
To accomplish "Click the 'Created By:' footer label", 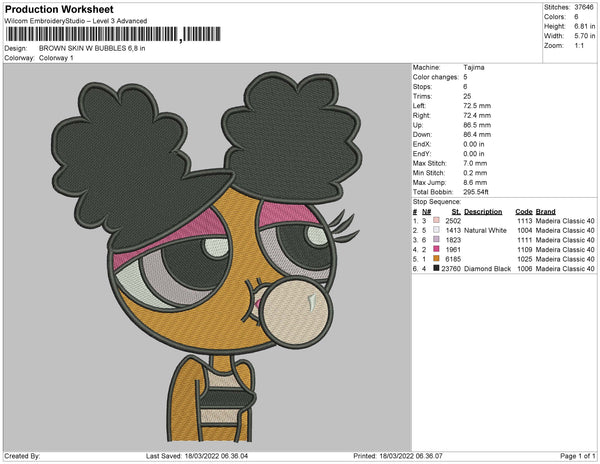I will point(22,456).
